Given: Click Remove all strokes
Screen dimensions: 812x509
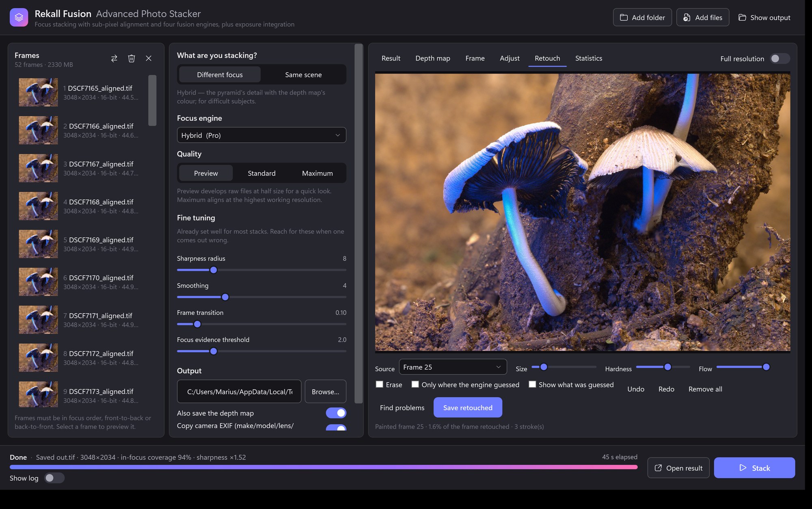Looking at the screenshot, I should [x=705, y=389].
